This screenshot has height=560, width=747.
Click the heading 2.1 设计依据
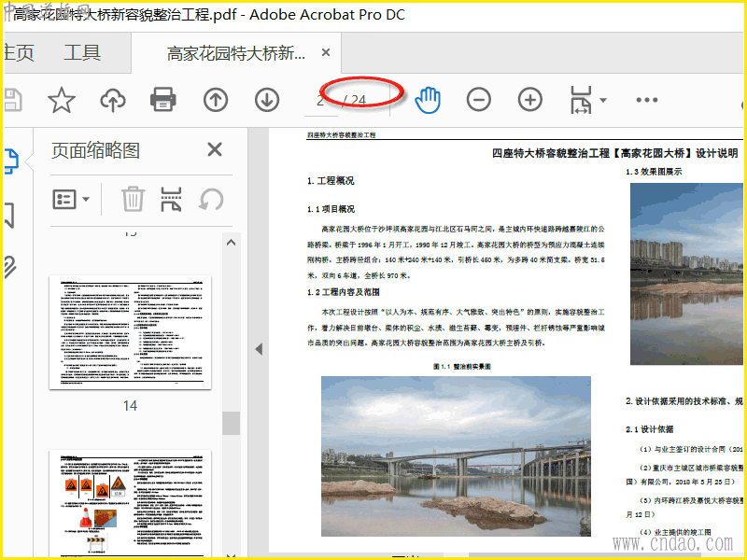pos(649,429)
